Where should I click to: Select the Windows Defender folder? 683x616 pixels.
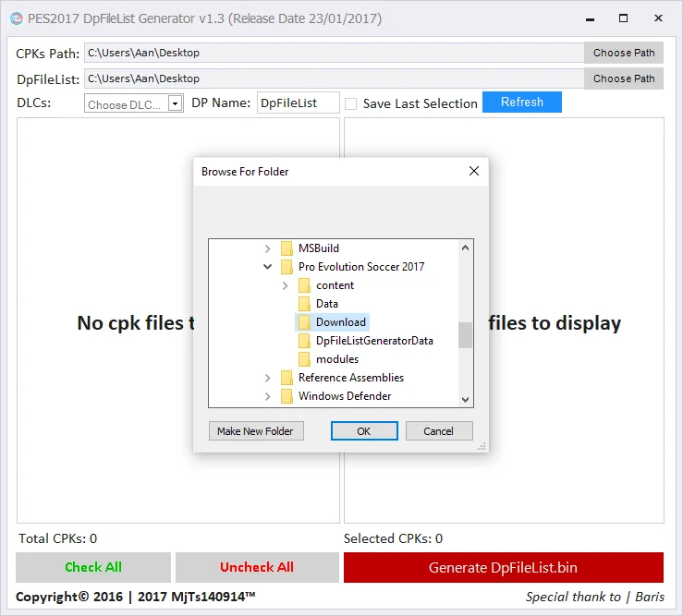[345, 396]
